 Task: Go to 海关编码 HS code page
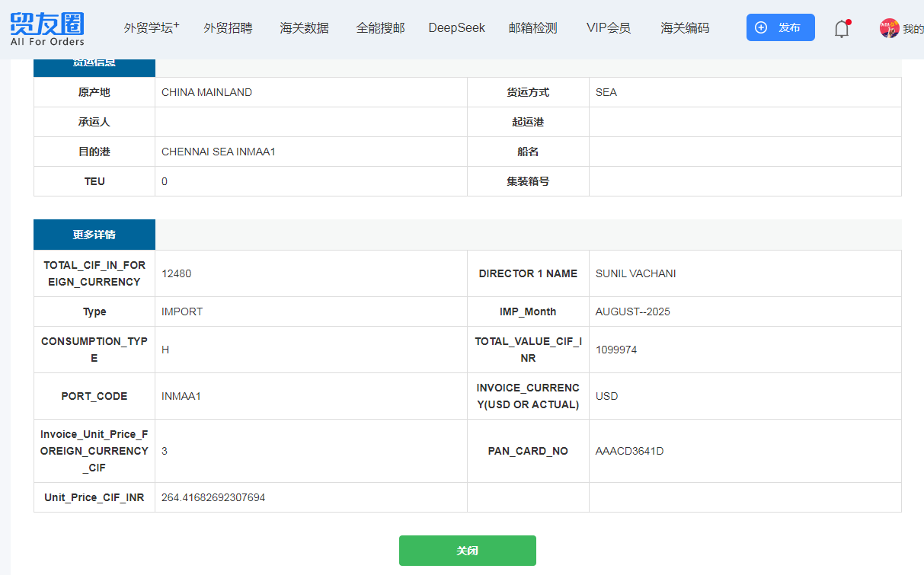685,28
